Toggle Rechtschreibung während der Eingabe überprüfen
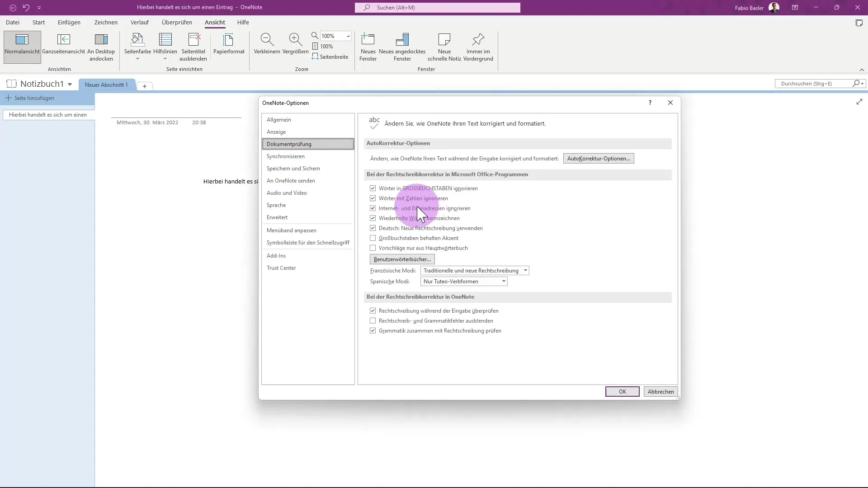The image size is (868, 488). pyautogui.click(x=373, y=311)
